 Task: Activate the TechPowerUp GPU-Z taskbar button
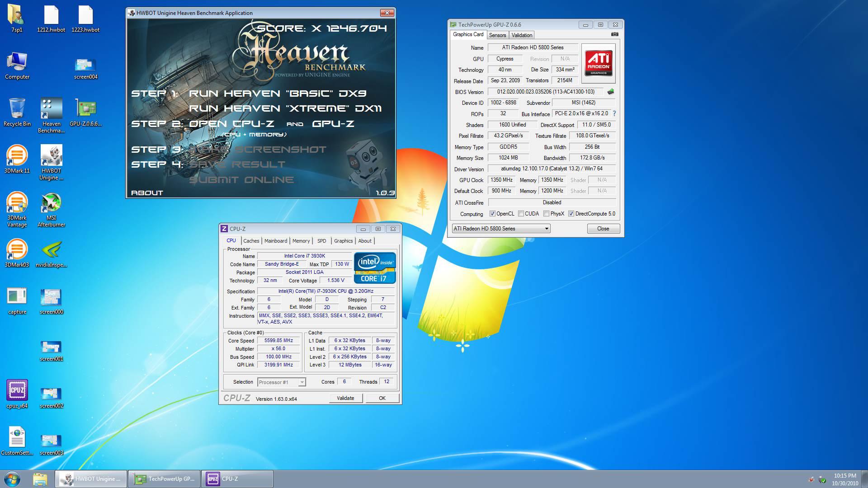point(164,479)
